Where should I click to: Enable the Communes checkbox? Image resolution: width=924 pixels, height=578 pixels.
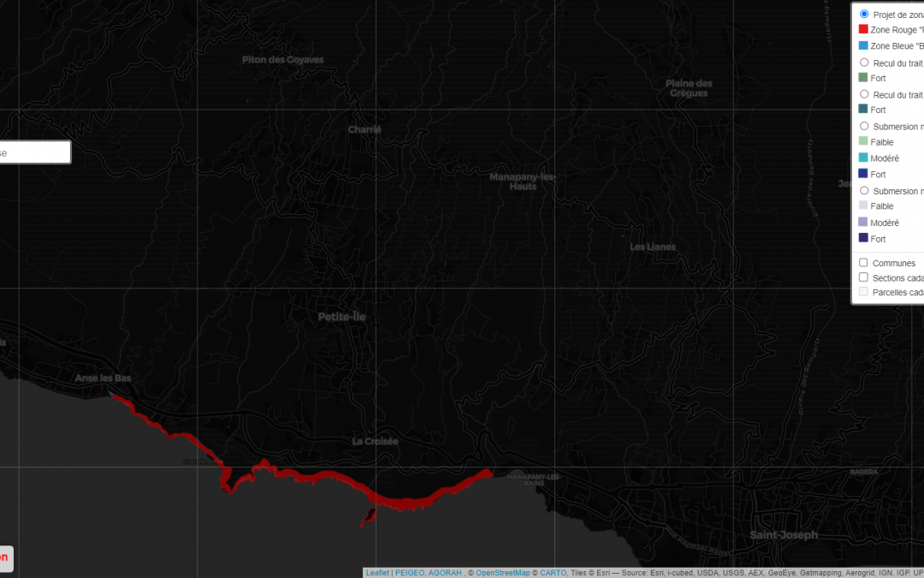point(863,263)
